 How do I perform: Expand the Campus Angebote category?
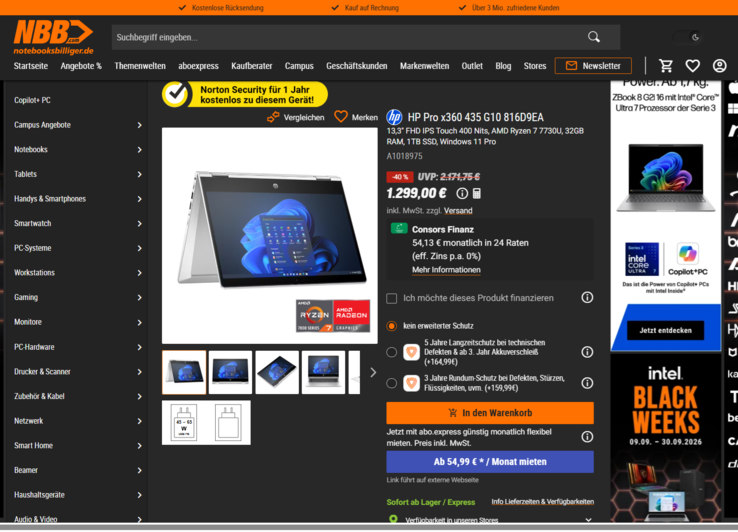(139, 125)
